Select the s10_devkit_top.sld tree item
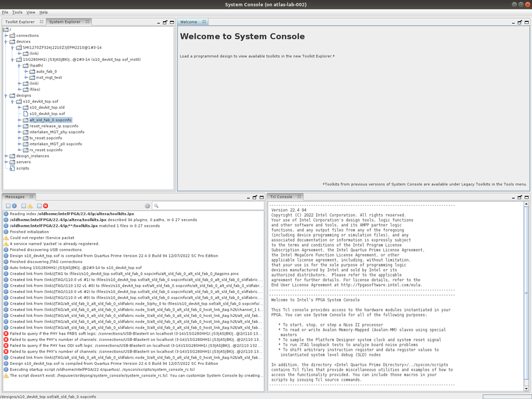The image size is (532, 399). coord(47,107)
